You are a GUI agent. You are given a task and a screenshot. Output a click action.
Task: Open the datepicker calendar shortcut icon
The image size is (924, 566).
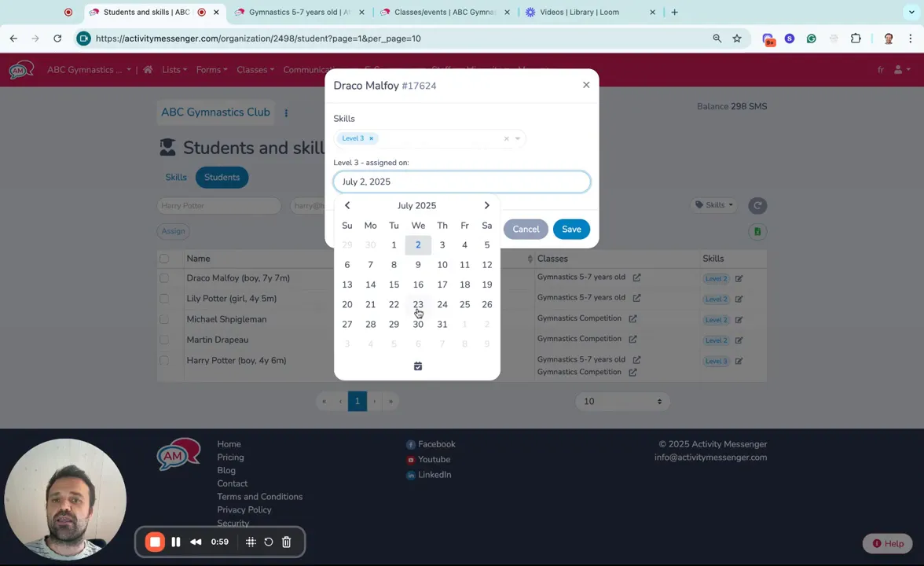(x=417, y=366)
